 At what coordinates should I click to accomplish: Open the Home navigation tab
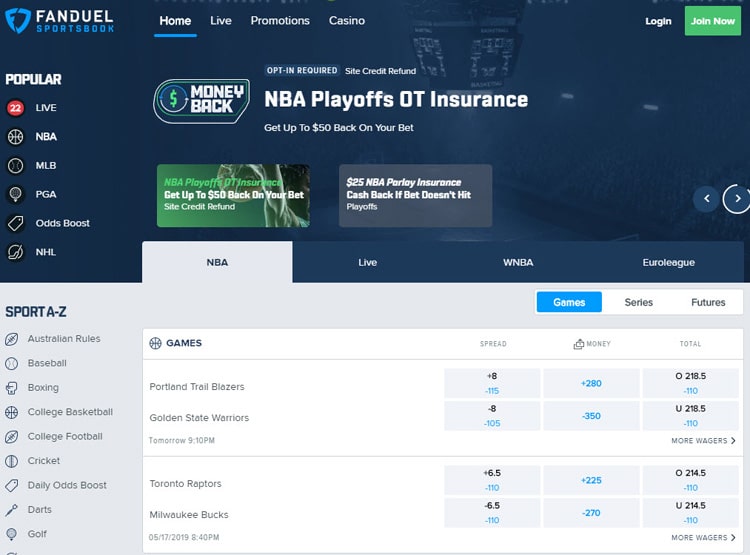click(175, 21)
